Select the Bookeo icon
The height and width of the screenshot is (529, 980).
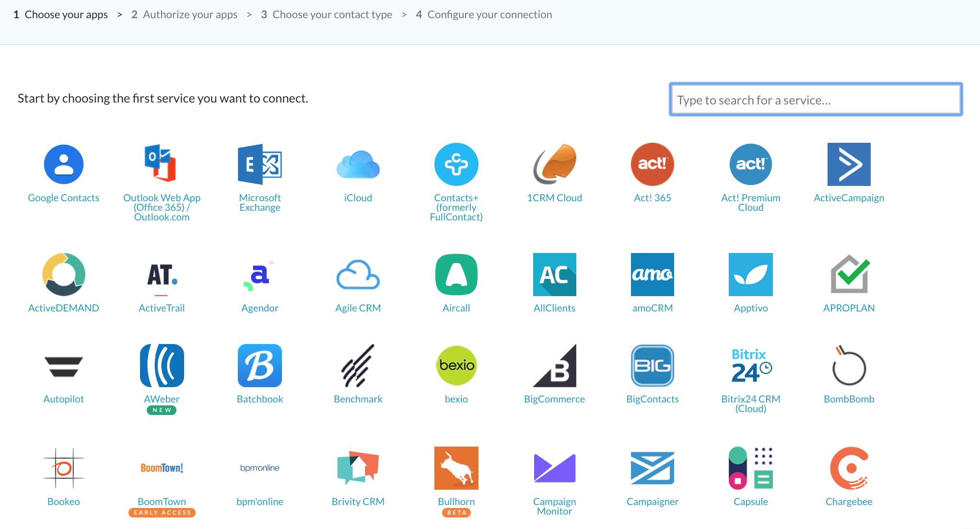click(64, 468)
